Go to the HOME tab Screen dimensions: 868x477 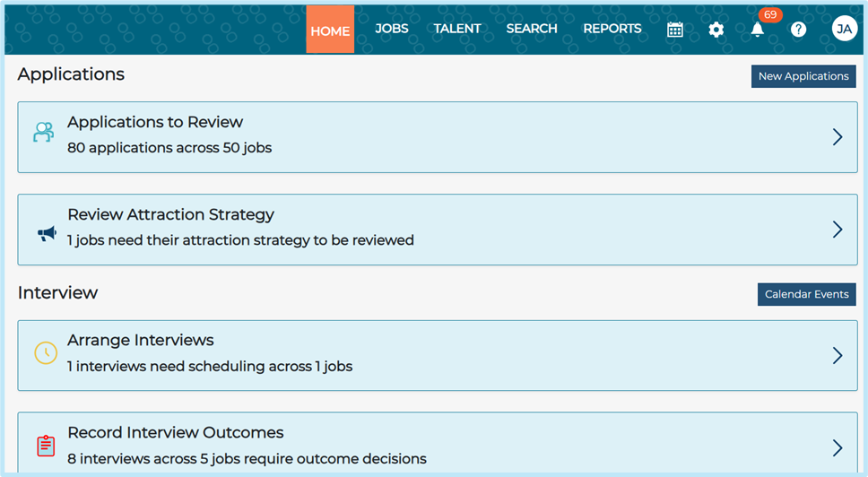click(x=330, y=30)
